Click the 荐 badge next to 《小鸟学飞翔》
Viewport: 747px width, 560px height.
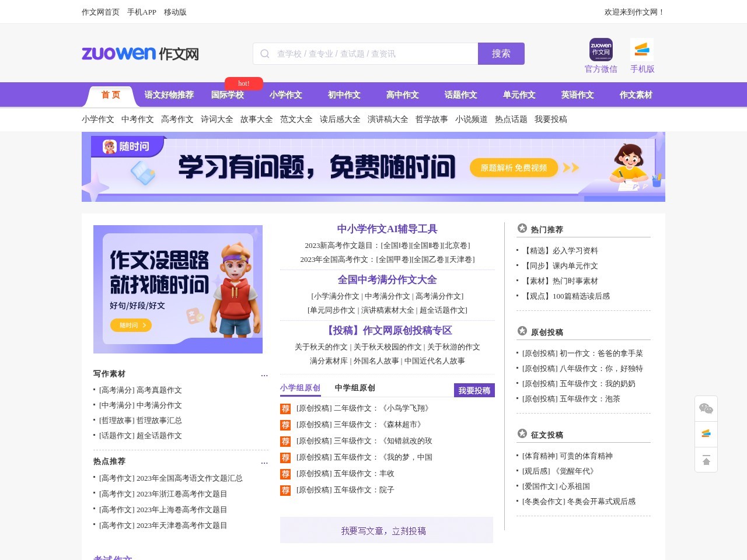pos(285,409)
